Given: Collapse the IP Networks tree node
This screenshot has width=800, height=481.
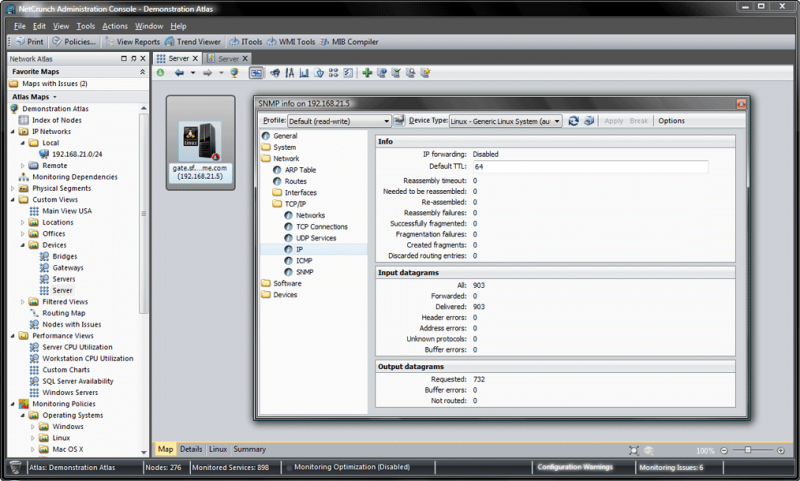Looking at the screenshot, I should pyautogui.click(x=13, y=132).
